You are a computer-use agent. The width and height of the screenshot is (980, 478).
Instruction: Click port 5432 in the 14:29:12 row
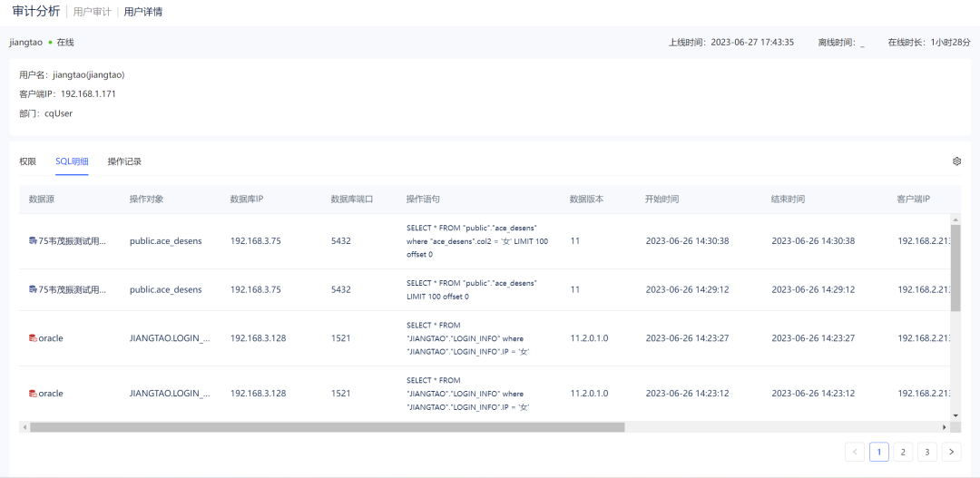(x=340, y=289)
